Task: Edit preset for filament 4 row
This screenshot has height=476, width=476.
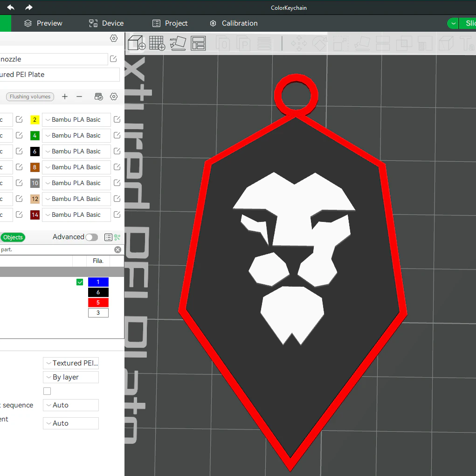Action: (x=117, y=135)
